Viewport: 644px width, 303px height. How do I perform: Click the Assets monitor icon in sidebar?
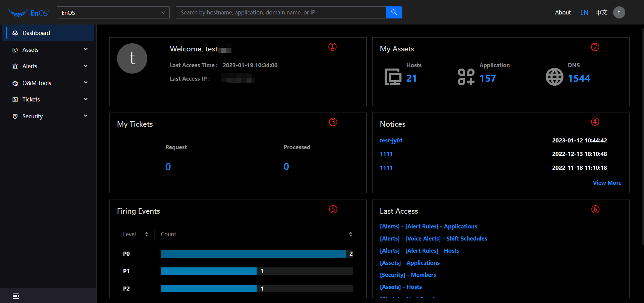click(15, 49)
